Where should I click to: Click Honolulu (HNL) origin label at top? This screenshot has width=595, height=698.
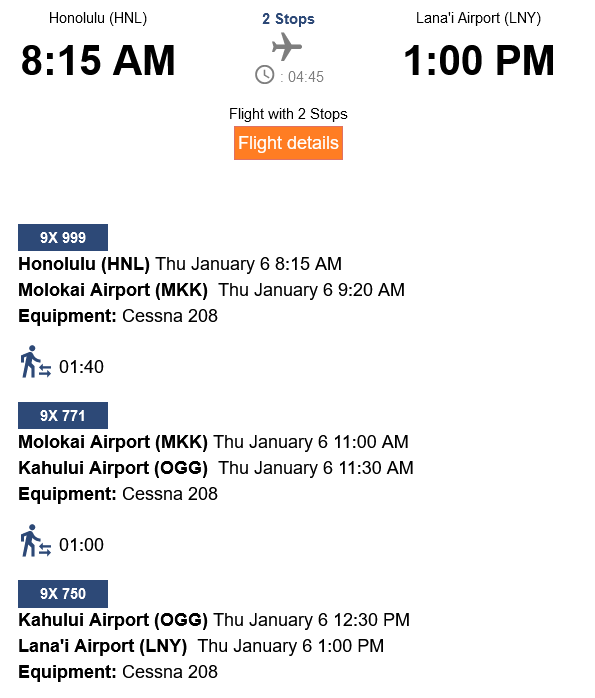click(98, 18)
